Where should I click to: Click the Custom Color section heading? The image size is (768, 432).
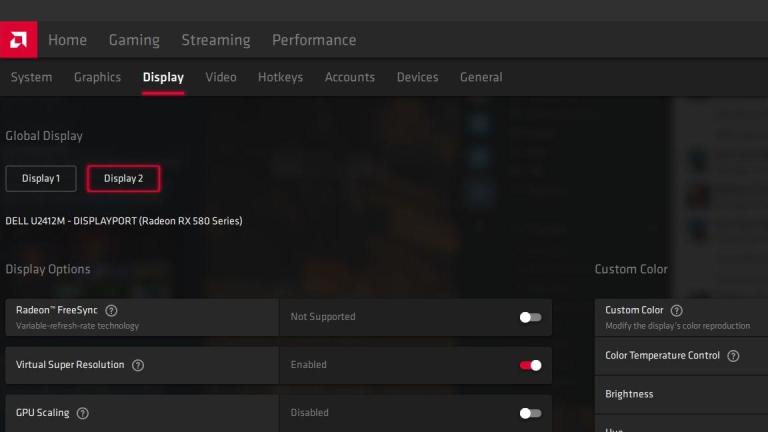coord(631,269)
